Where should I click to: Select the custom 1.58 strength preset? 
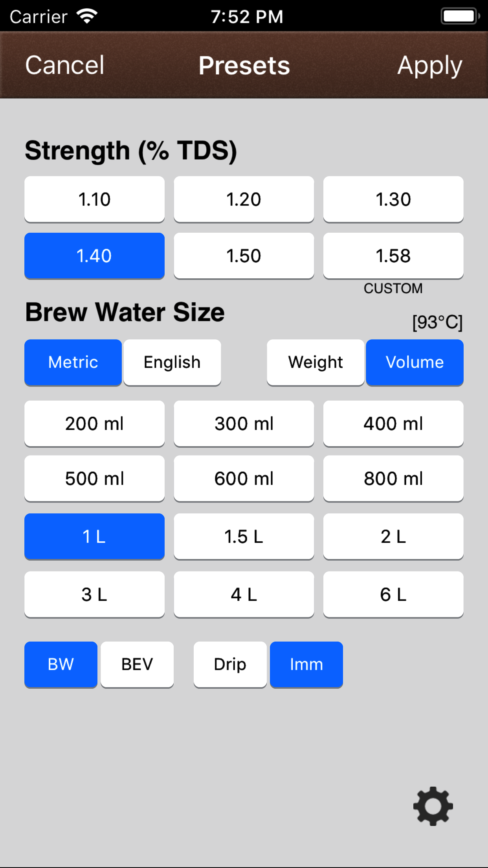[x=393, y=256]
